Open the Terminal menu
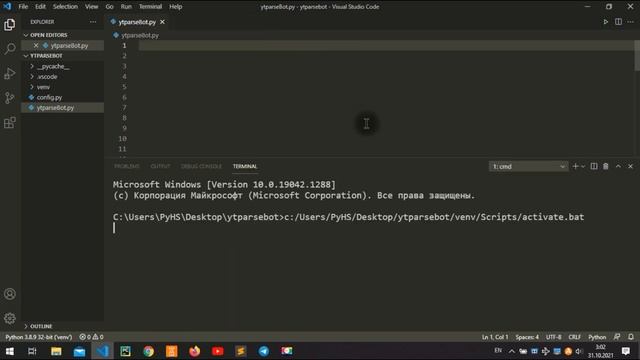 point(150,7)
